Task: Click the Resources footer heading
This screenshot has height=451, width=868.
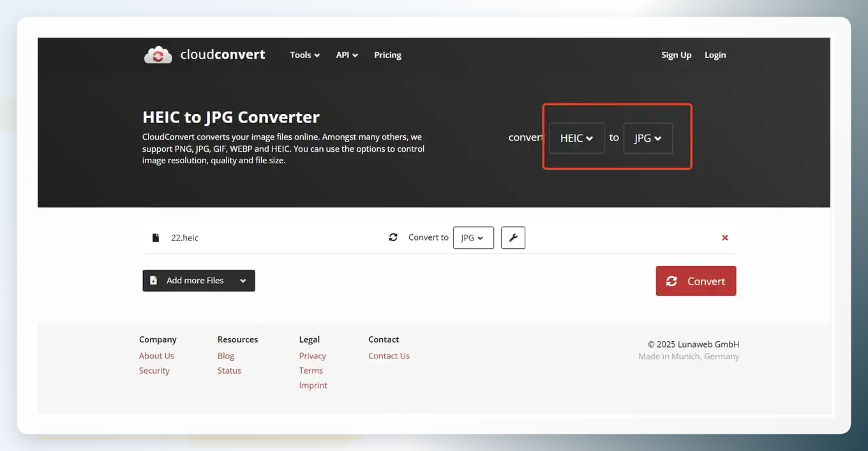Action: 237,339
